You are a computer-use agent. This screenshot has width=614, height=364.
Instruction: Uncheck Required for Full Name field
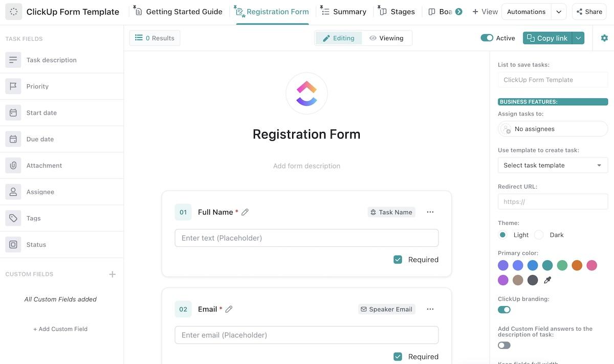coord(398,260)
